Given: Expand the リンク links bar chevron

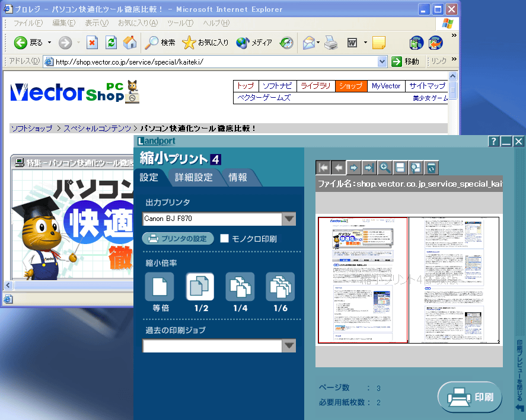Looking at the screenshot, I should tap(454, 59).
